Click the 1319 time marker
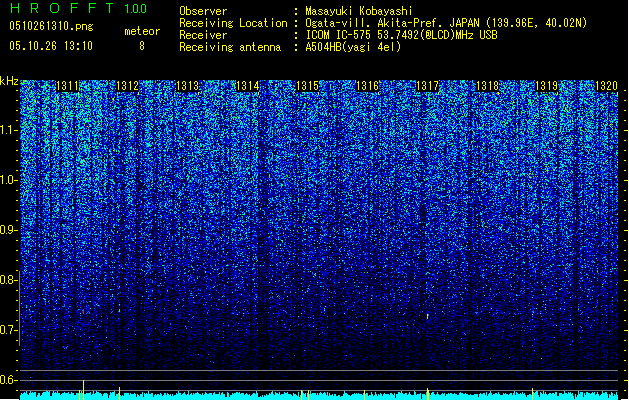This screenshot has width=629, height=400. tap(547, 86)
